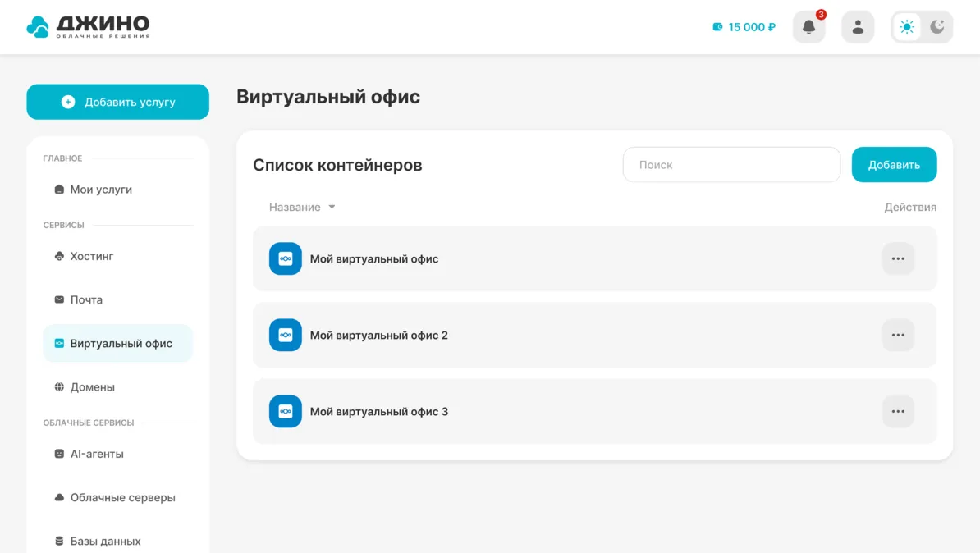The height and width of the screenshot is (553, 980).
Task: Click the AI-агенты robot icon
Action: click(x=59, y=454)
